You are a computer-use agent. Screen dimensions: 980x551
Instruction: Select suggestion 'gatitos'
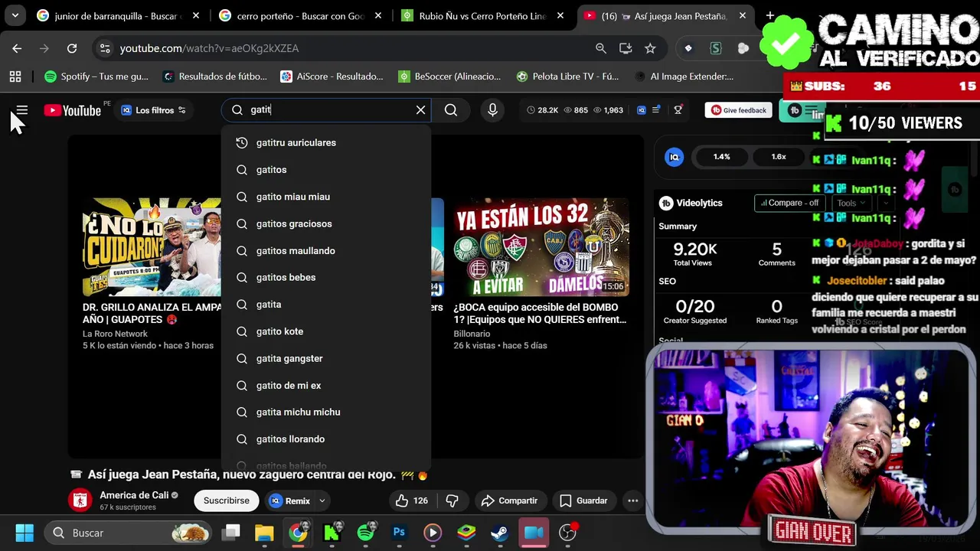[326, 170]
